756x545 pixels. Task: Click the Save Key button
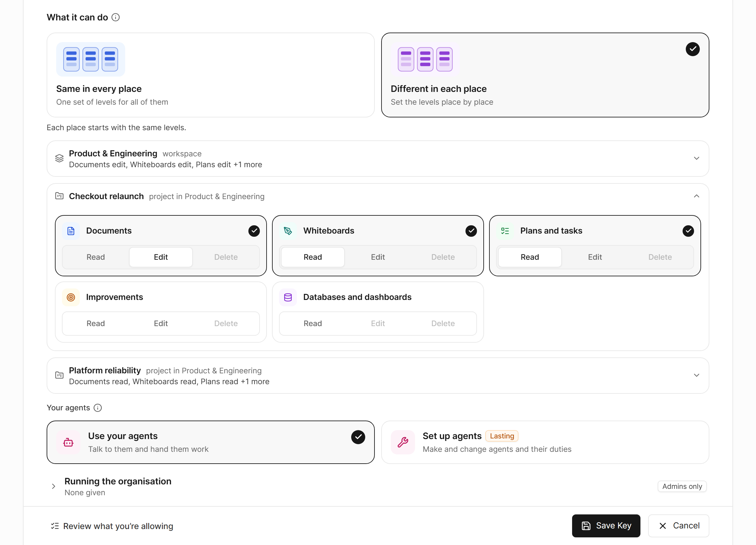[x=606, y=526]
